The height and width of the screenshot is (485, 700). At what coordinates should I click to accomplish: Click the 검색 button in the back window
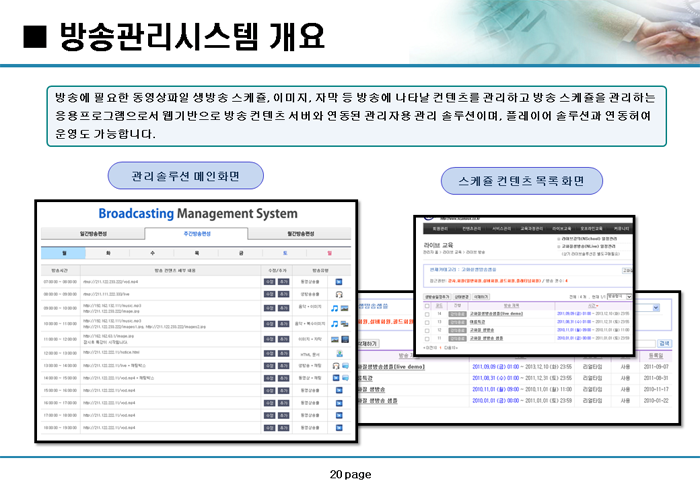(x=664, y=343)
